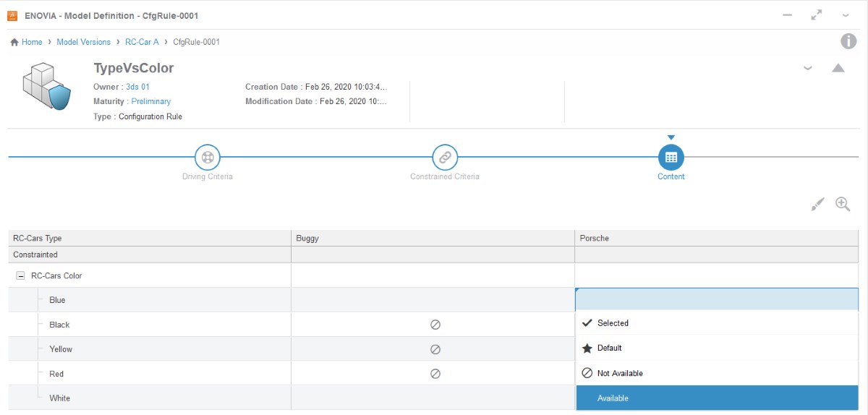Viewport: 868px width, 415px height.
Task: Click the Modification Date value
Action: click(x=353, y=101)
